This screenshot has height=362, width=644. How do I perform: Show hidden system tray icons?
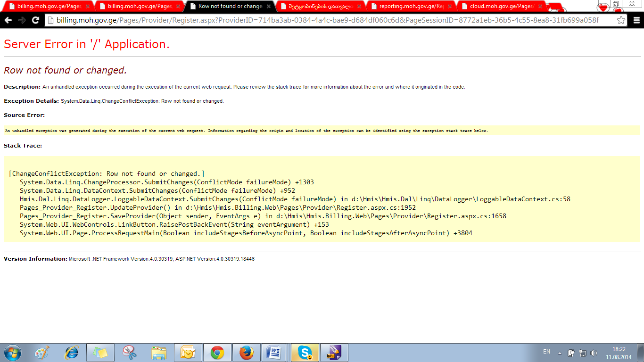(x=560, y=353)
